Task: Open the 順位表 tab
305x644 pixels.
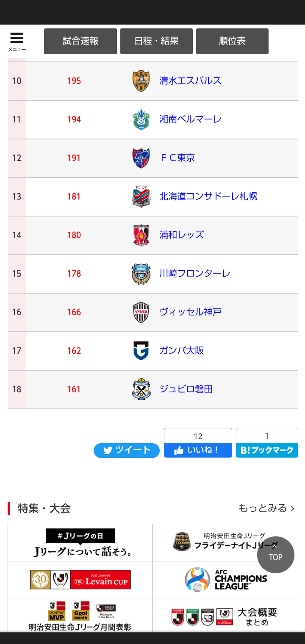Action: pyautogui.click(x=232, y=41)
